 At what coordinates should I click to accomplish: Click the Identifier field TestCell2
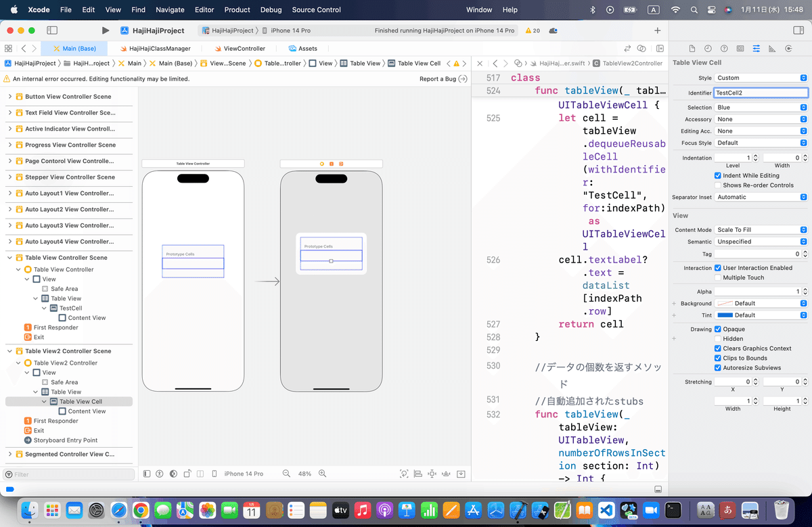[x=761, y=93]
